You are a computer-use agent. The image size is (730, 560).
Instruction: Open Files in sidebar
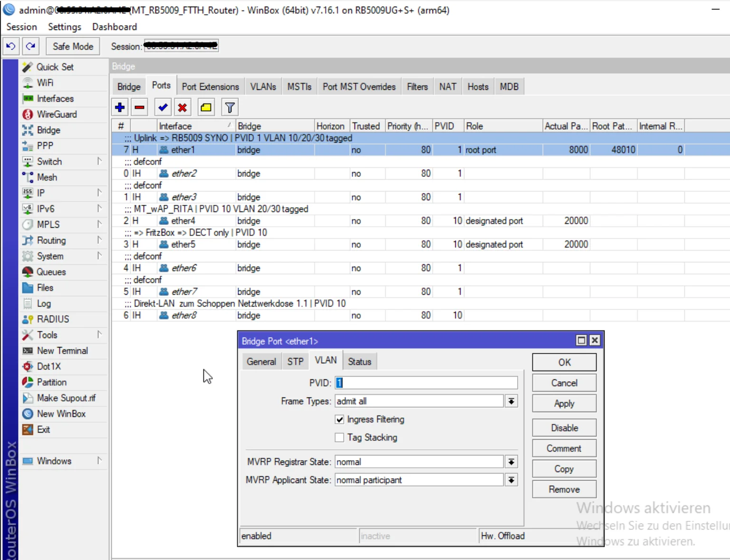click(45, 288)
